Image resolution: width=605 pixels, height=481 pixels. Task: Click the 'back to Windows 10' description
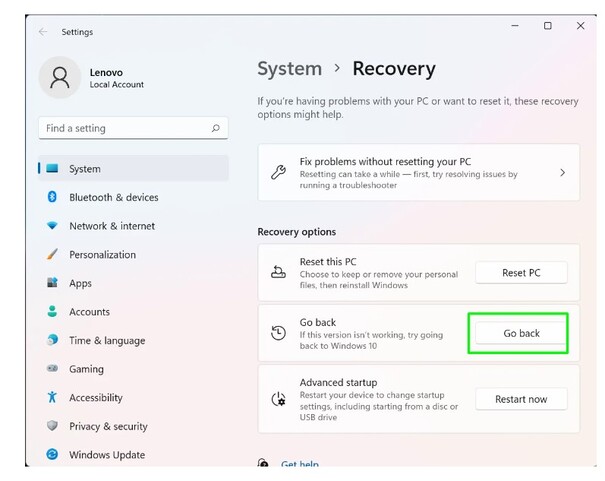(x=338, y=346)
